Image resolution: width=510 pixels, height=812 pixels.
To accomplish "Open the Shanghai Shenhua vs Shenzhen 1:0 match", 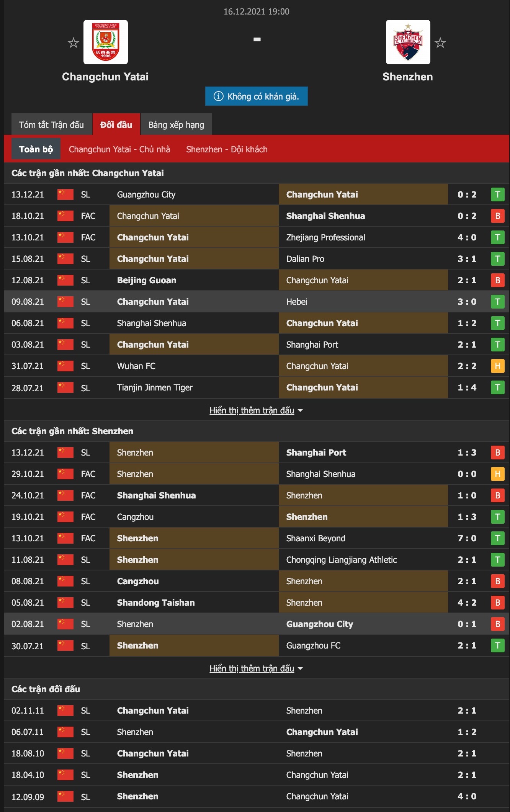I will [257, 495].
